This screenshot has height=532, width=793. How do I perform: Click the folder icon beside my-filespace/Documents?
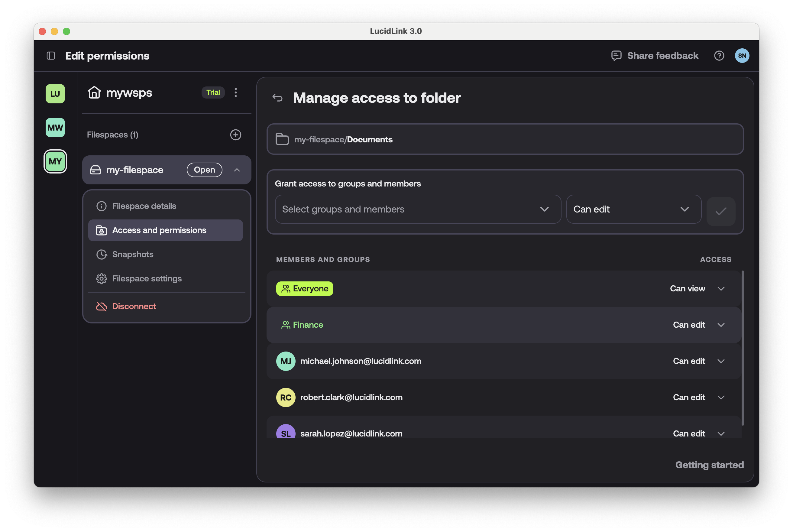[x=282, y=139]
